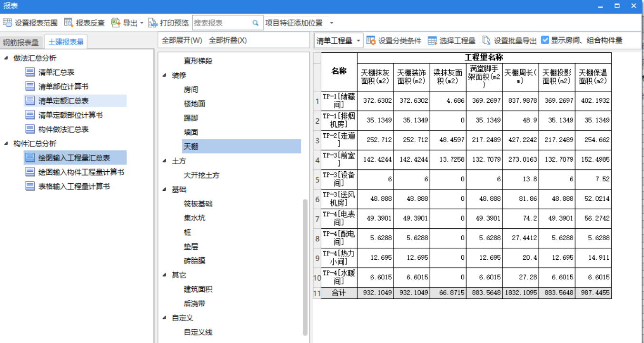The height and width of the screenshot is (343, 644).
Task: Select 天棚 under 装修
Action: pos(241,147)
